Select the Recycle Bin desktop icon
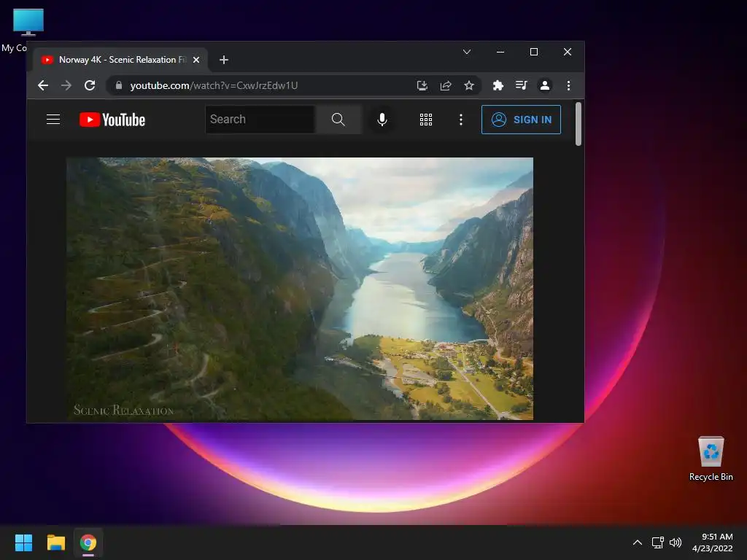The height and width of the screenshot is (560, 747). click(711, 459)
